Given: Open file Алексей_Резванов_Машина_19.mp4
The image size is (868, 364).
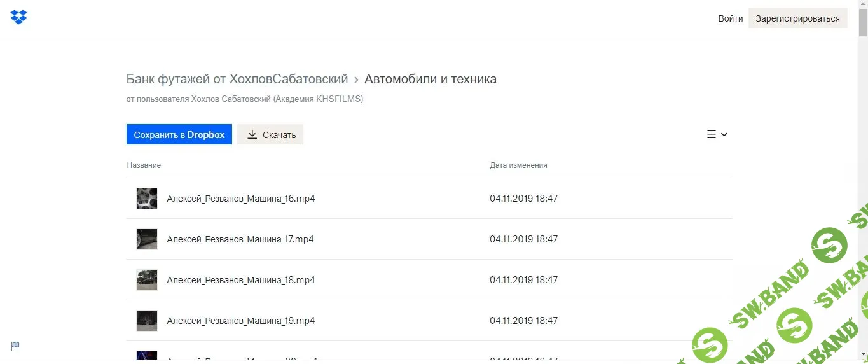Looking at the screenshot, I should (241, 321).
